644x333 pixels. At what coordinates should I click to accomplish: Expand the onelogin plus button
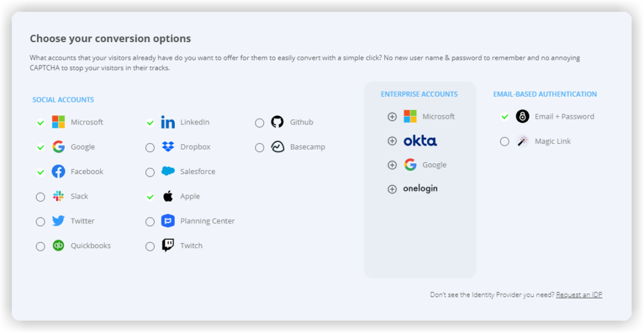[392, 190]
